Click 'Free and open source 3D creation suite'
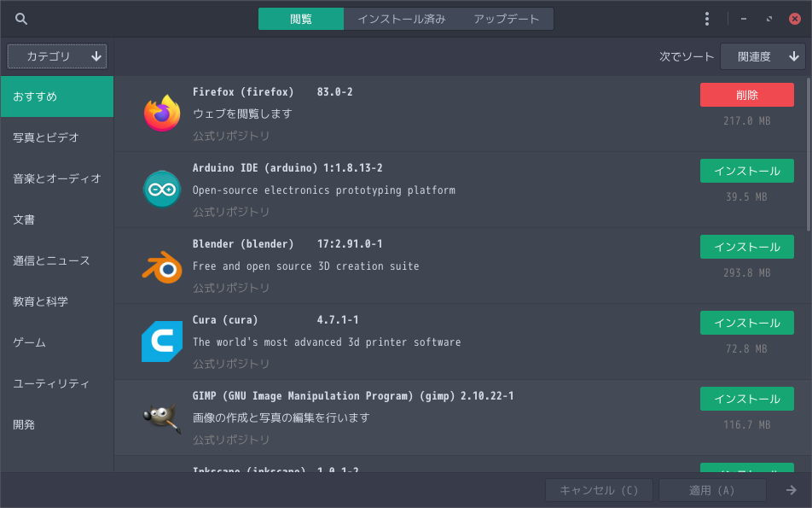 (305, 266)
